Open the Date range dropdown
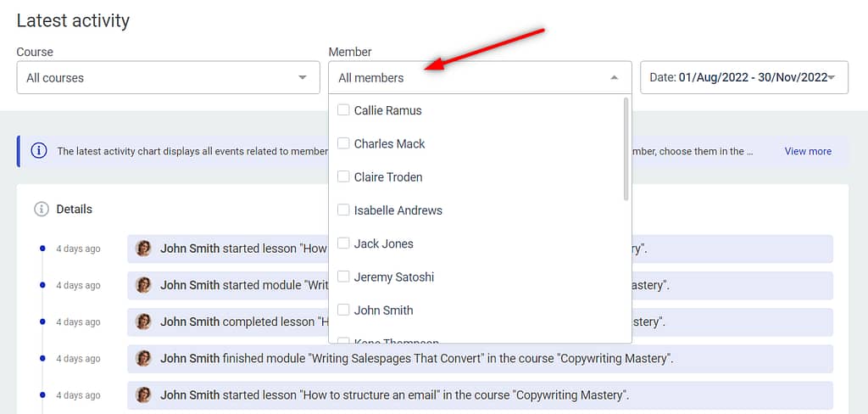868x414 pixels. [744, 77]
